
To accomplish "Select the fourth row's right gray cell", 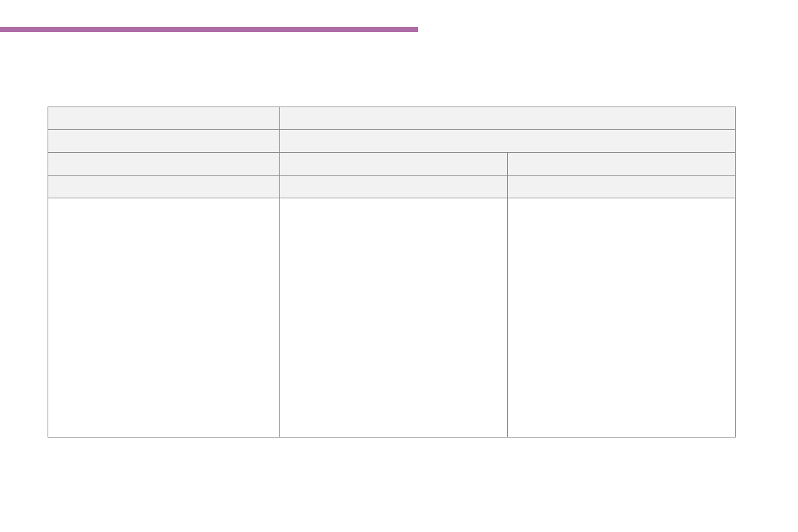I will pos(621,186).
